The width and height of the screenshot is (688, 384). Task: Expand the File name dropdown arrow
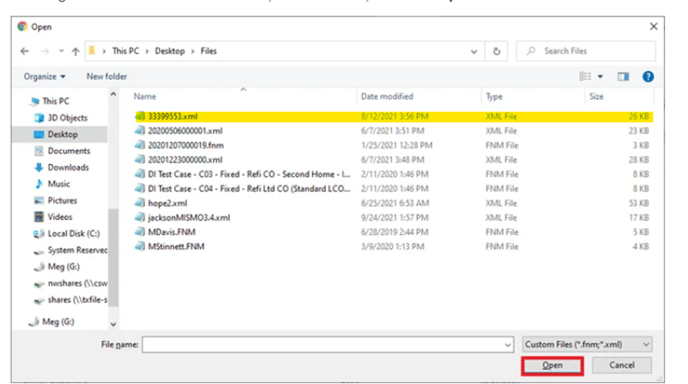(x=508, y=345)
